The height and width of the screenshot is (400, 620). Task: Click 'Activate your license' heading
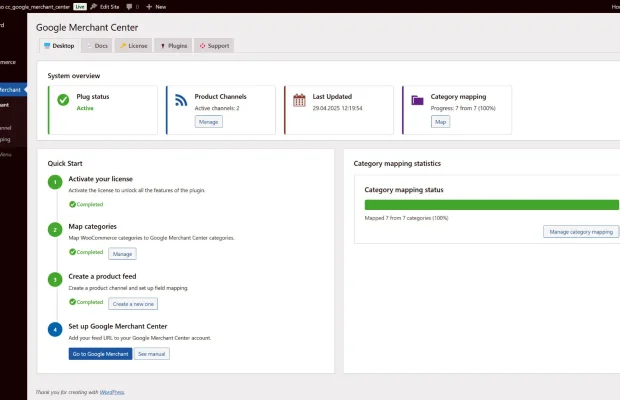coord(100,179)
